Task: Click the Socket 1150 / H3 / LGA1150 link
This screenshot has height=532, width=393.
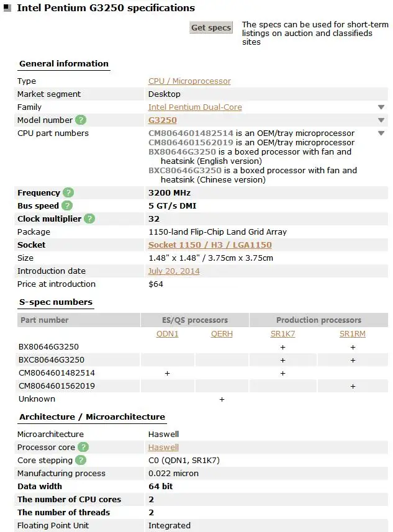Action: [x=210, y=245]
